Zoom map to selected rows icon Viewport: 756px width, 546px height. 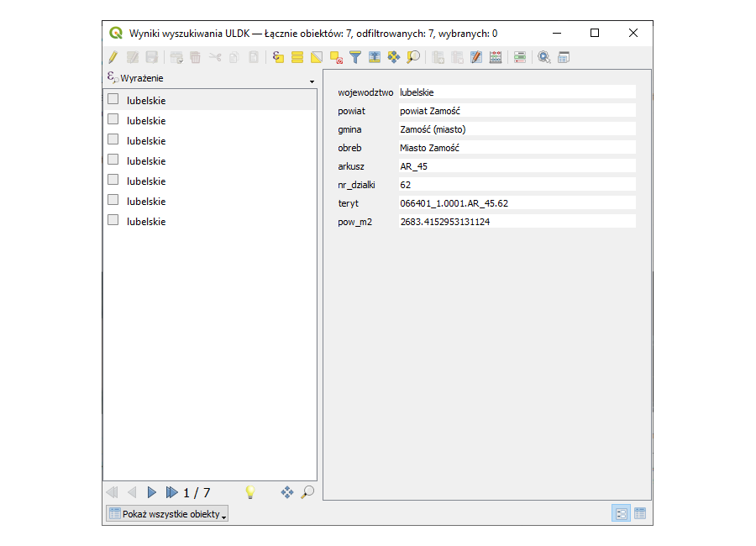tap(412, 57)
